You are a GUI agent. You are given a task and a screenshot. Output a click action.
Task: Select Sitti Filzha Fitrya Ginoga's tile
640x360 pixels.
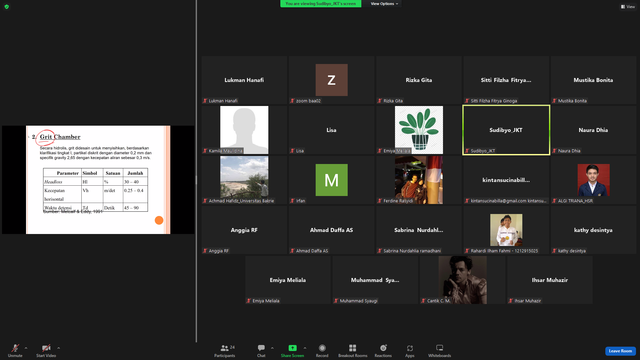[506, 80]
